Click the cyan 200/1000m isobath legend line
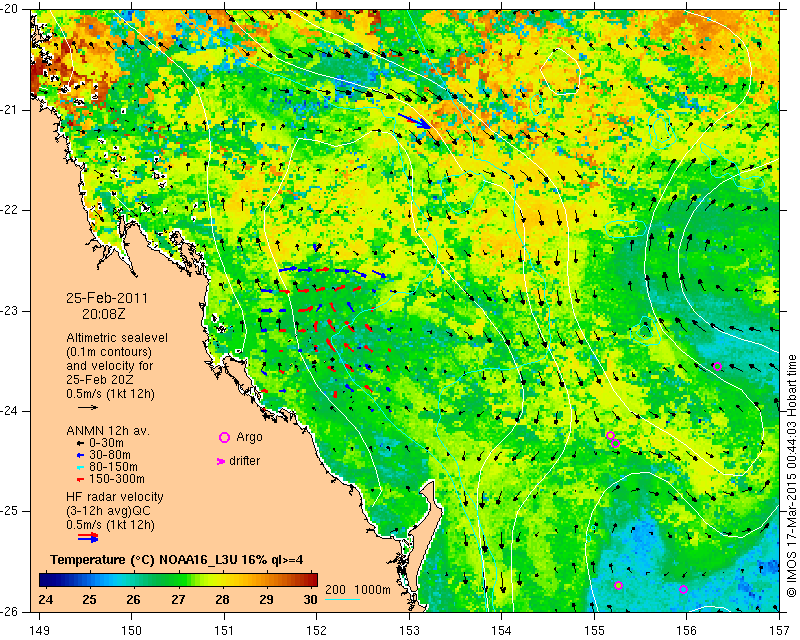The image size is (800, 640). (342, 599)
